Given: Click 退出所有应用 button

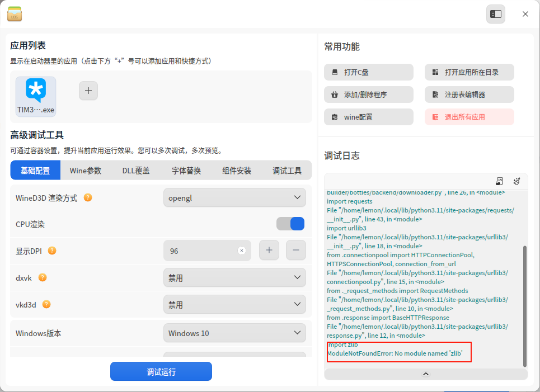Looking at the screenshot, I should [469, 117].
